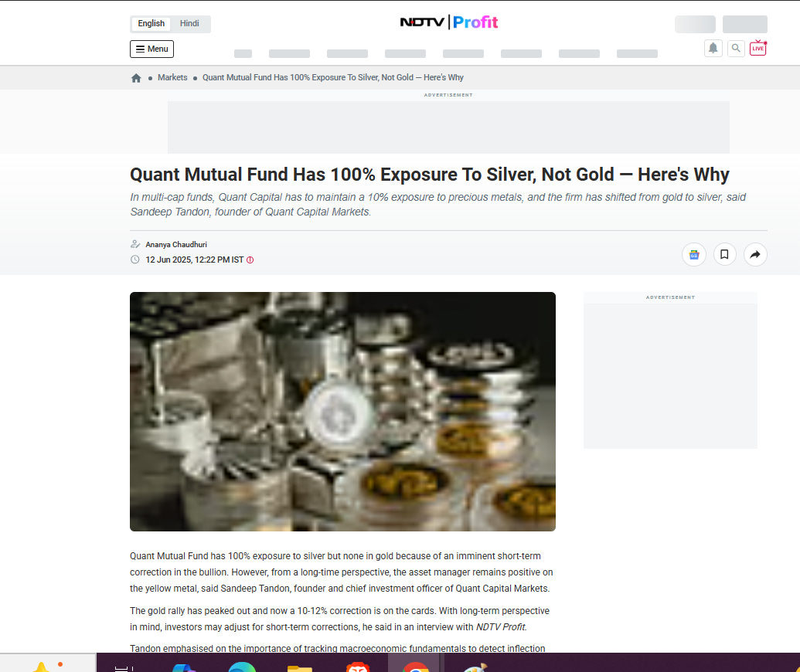800x672 pixels.
Task: Bookmark this article
Action: pyautogui.click(x=724, y=254)
